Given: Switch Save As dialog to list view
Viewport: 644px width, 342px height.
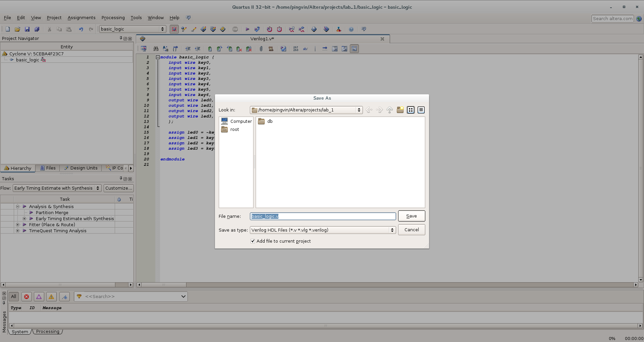Looking at the screenshot, I should point(411,110).
